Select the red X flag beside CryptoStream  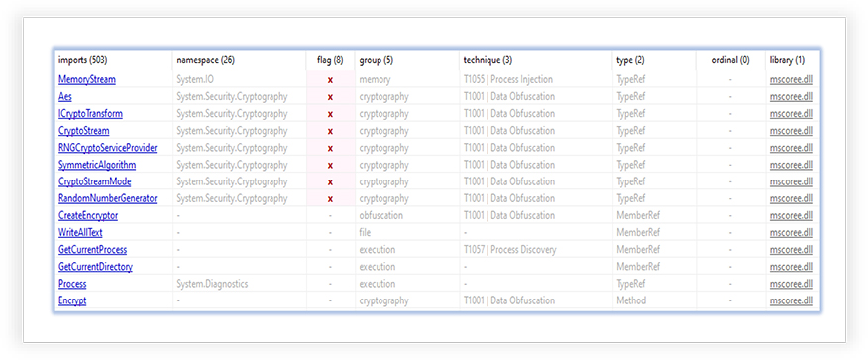pyautogui.click(x=330, y=131)
